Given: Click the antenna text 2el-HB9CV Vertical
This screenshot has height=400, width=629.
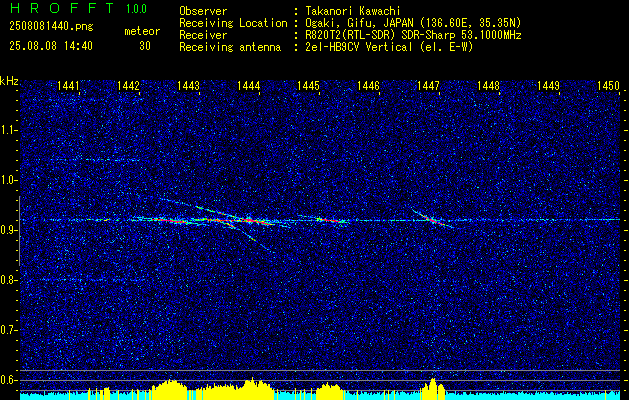Looking at the screenshot, I should [x=359, y=47].
